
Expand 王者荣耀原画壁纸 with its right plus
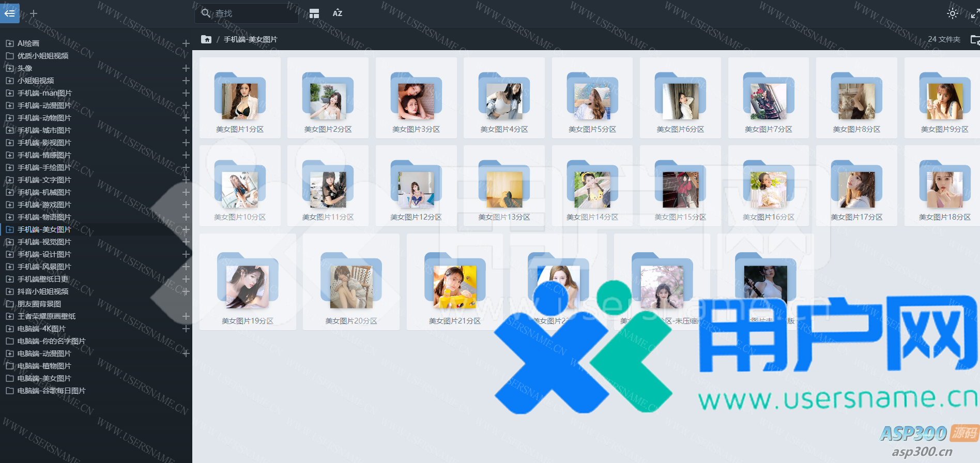point(186,316)
